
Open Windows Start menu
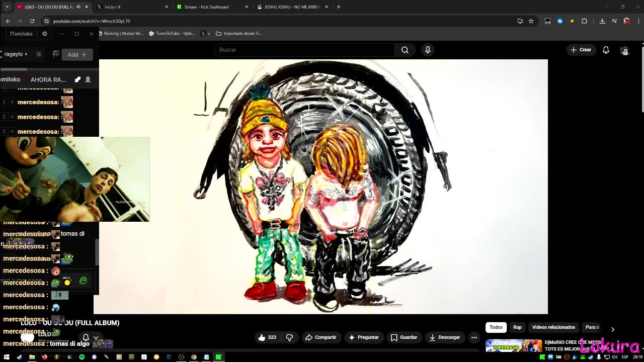coord(7,357)
